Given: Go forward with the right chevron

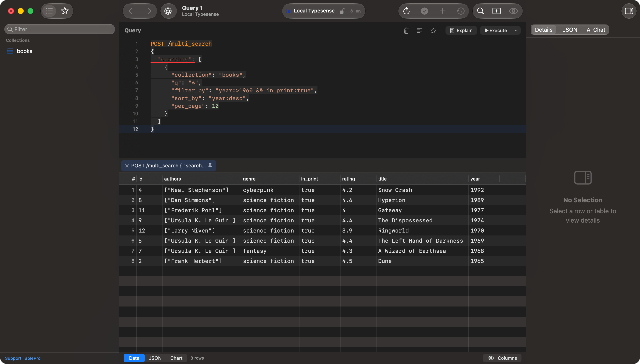Looking at the screenshot, I should click(x=149, y=11).
